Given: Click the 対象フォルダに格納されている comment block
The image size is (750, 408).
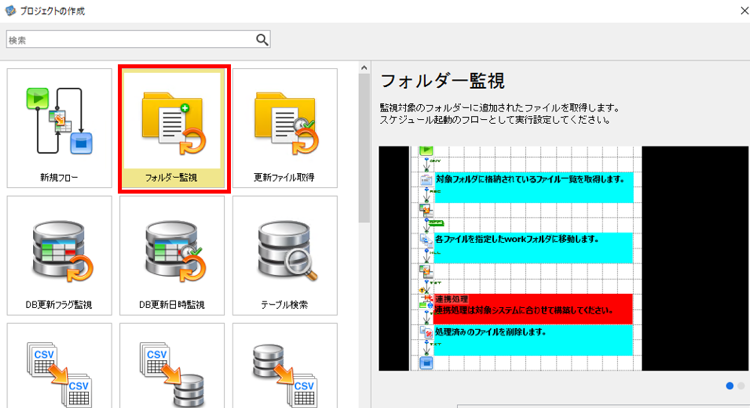Looking at the screenshot, I should (x=534, y=187).
